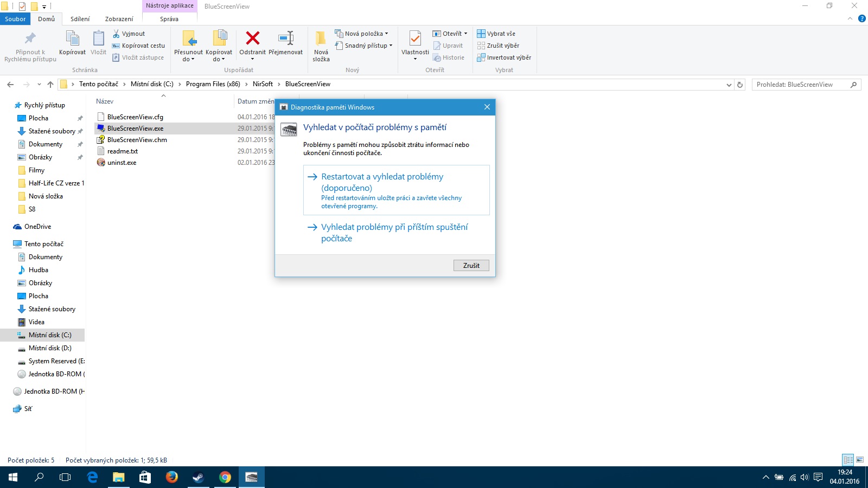Click the Vlastnosti properties icon
The height and width of the screenshot is (488, 868).
point(415,38)
